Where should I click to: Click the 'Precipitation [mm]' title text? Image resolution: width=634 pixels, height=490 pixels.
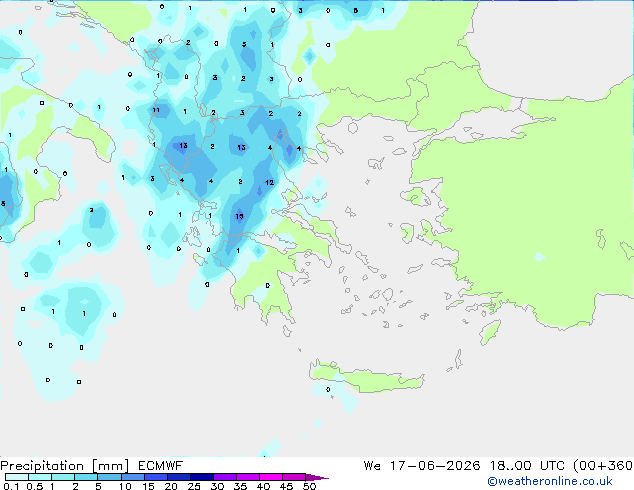(65, 466)
